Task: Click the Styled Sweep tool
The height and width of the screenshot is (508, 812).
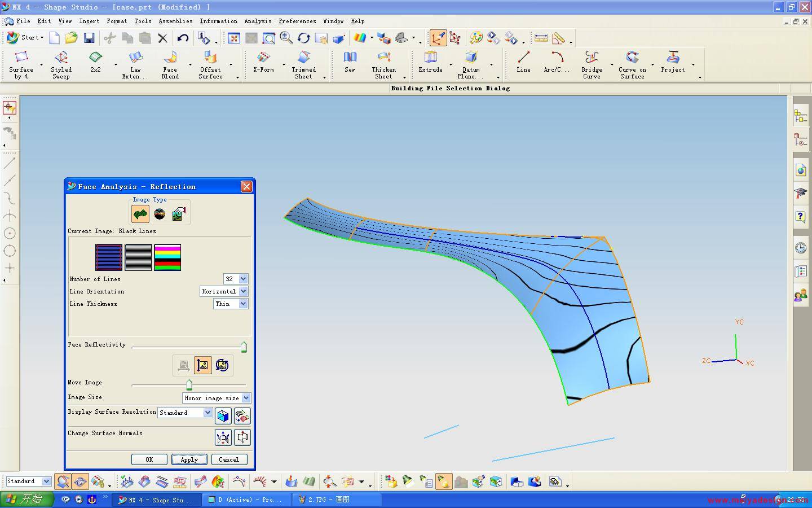Action: [x=61, y=64]
